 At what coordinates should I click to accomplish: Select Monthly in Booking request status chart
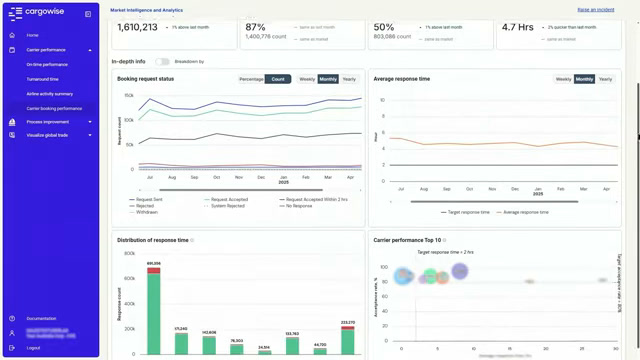328,79
